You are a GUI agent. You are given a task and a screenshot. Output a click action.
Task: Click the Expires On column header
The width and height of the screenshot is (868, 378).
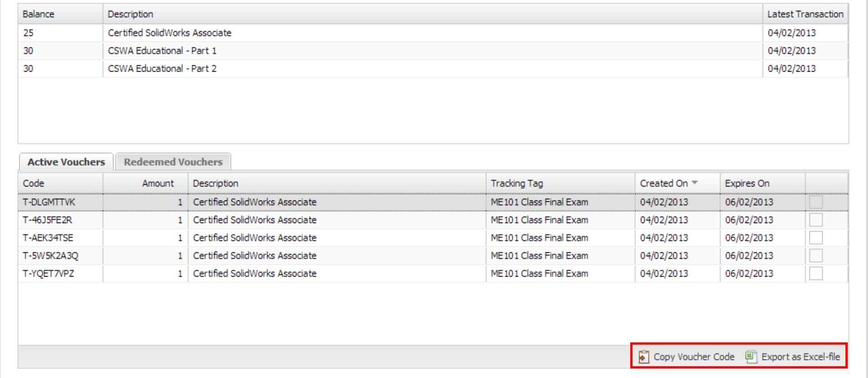click(x=747, y=183)
